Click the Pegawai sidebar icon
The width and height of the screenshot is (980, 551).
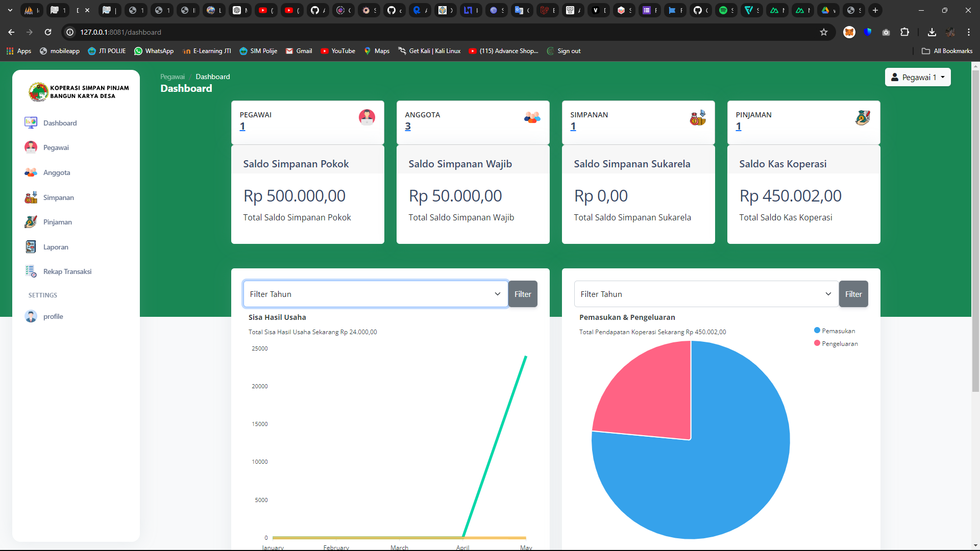(31, 147)
